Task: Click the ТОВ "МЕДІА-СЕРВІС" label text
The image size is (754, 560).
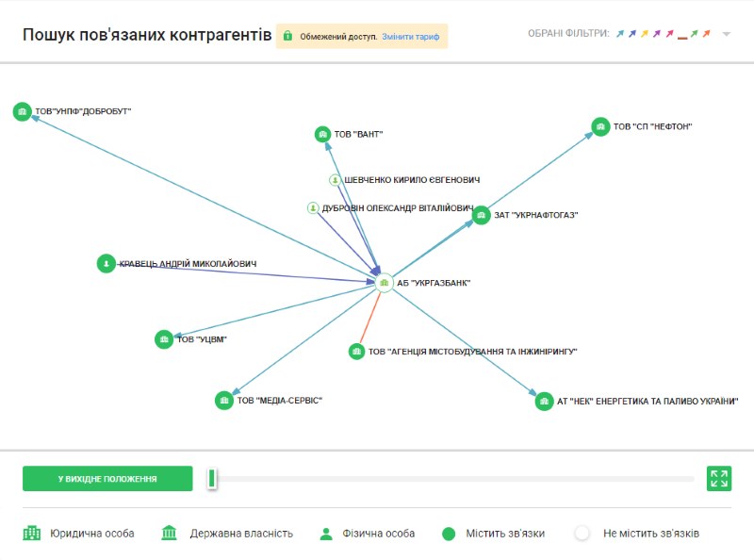Action: pyautogui.click(x=279, y=401)
